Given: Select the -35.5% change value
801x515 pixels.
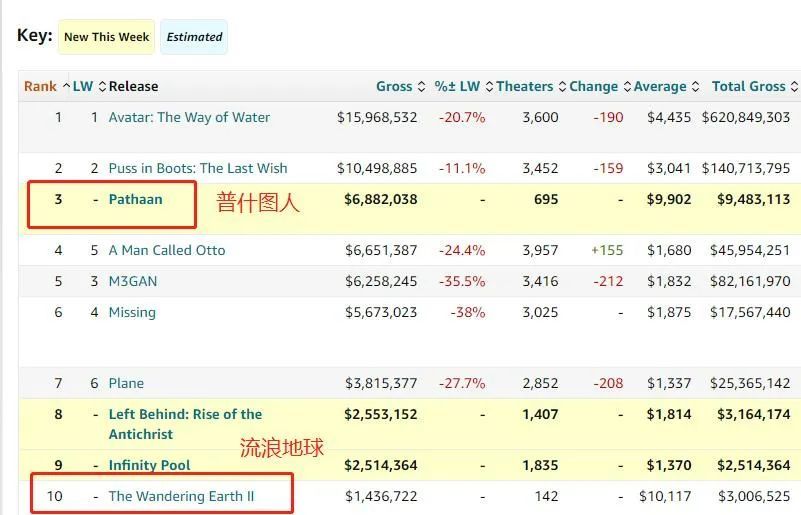Looking at the screenshot, I should (x=462, y=282).
